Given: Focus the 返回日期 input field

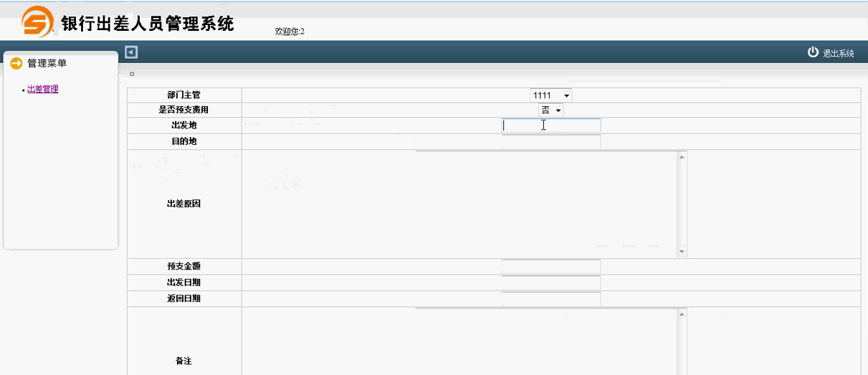Looking at the screenshot, I should coord(551,299).
